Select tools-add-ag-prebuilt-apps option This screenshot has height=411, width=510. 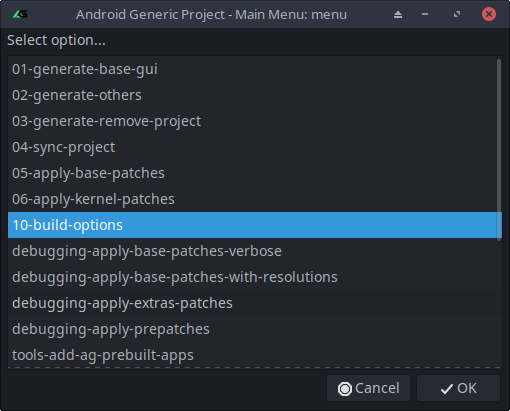coord(255,355)
